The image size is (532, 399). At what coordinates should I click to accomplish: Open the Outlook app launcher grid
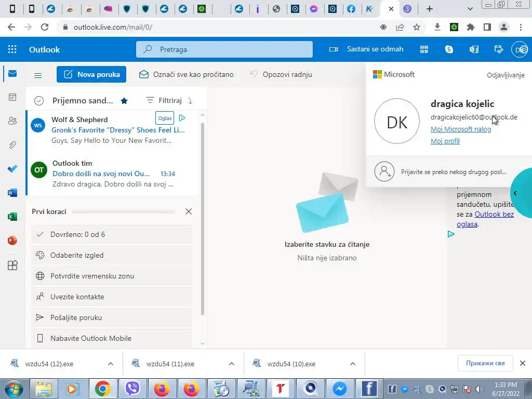[x=12, y=49]
